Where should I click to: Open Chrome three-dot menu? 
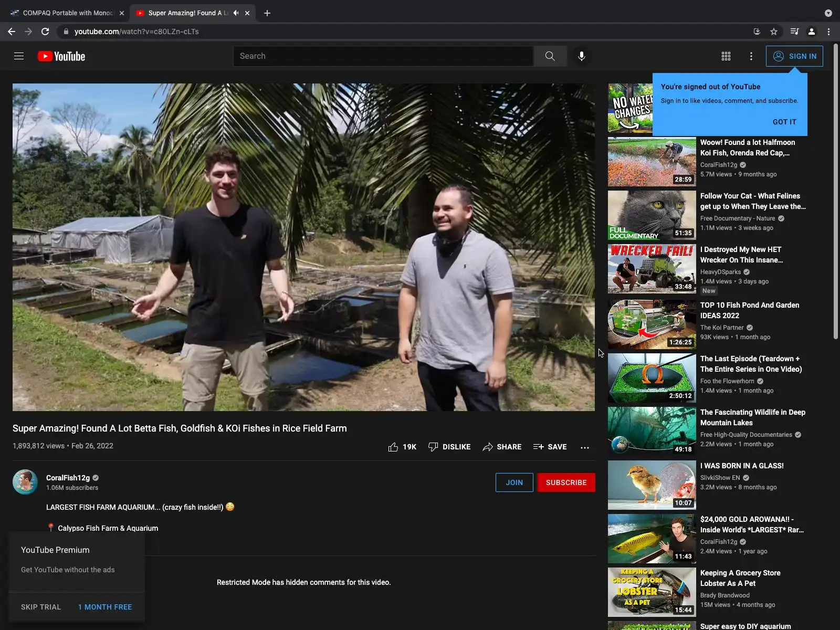point(828,31)
